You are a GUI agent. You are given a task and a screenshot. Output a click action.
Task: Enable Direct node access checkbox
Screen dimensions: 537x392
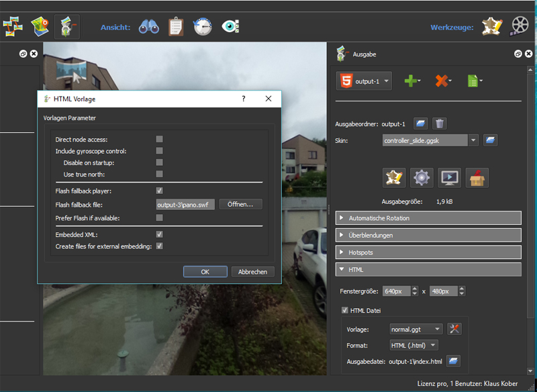159,139
